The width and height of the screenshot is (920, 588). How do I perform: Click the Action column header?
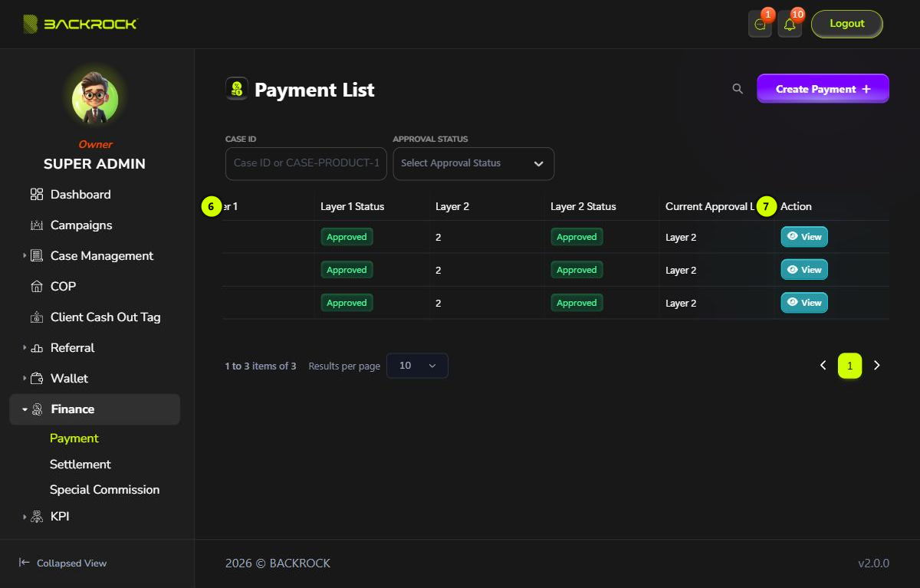pyautogui.click(x=797, y=207)
